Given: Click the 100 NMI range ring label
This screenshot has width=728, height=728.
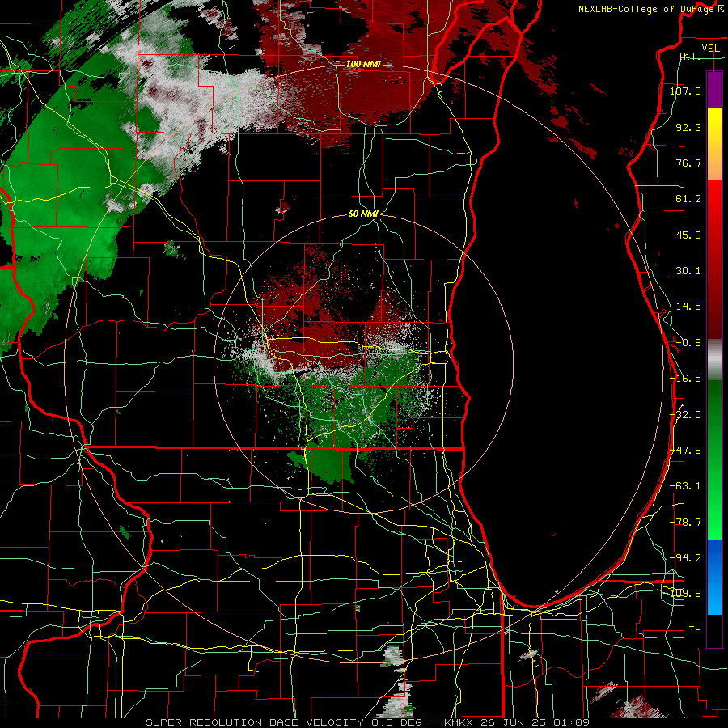Looking at the screenshot, I should coord(363,64).
